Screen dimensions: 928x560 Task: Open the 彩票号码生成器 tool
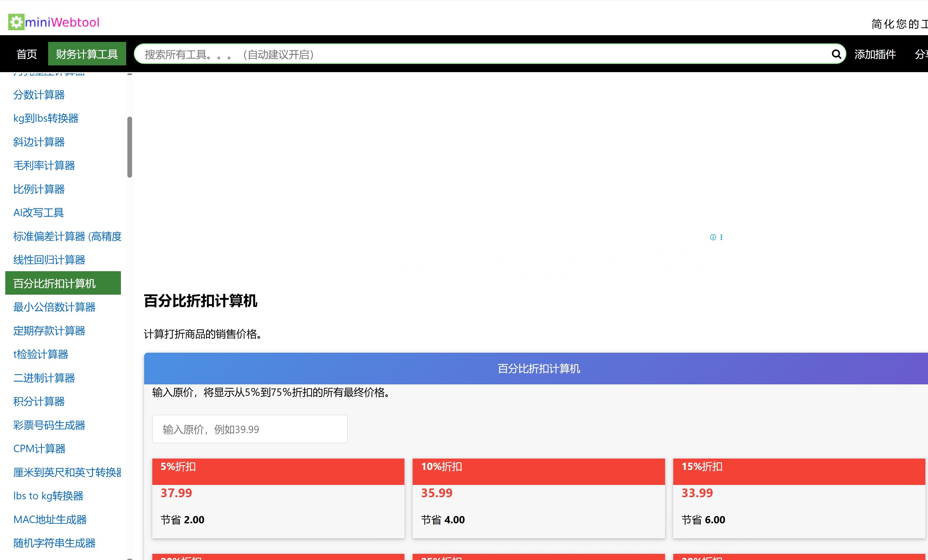49,425
